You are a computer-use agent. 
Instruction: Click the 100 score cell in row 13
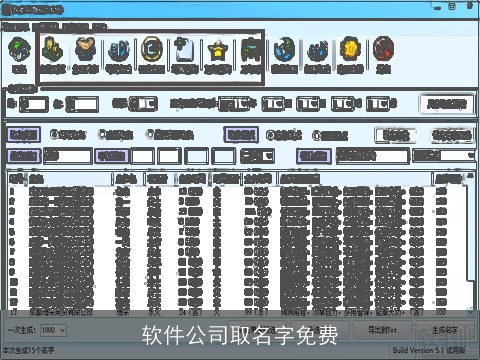[x=441, y=313]
